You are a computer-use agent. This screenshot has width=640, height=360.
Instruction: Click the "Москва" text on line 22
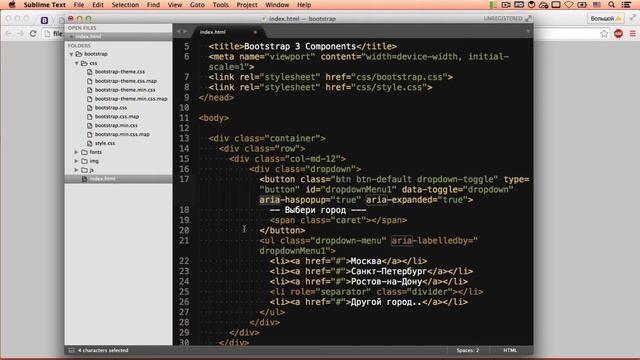(x=366, y=261)
